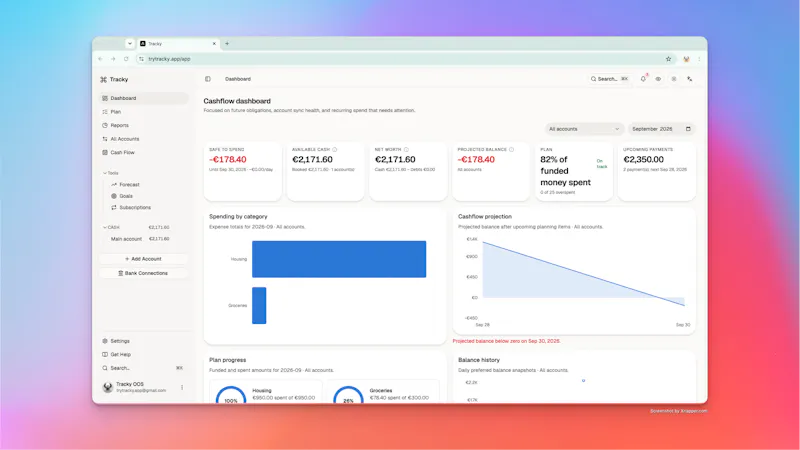Click the Cashflow dashboard heading
This screenshot has width=800, height=450.
237,101
